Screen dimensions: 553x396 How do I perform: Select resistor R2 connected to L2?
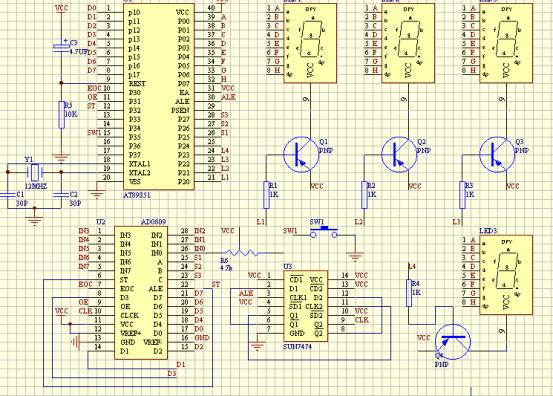click(x=365, y=195)
